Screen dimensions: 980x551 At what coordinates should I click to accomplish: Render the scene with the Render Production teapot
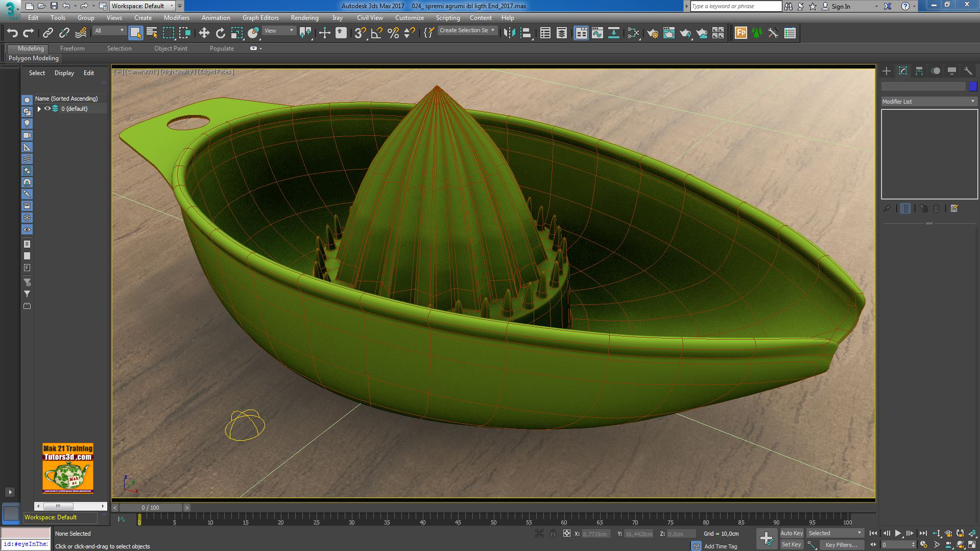click(x=684, y=32)
